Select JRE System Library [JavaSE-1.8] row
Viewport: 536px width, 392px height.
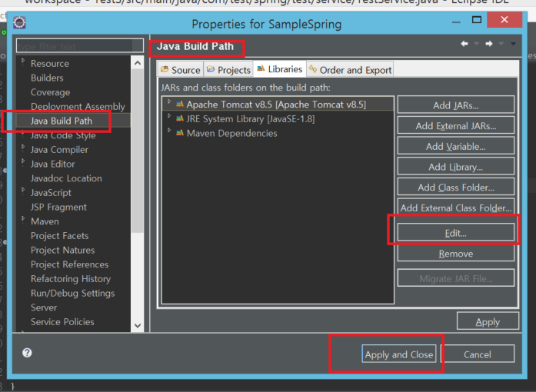point(278,118)
